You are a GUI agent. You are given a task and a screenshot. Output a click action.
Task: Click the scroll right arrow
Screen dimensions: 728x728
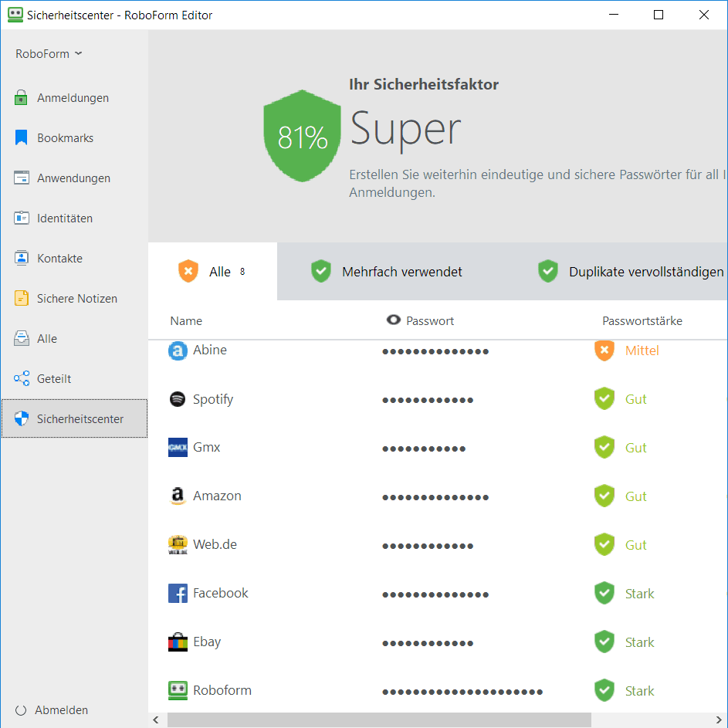(720, 720)
